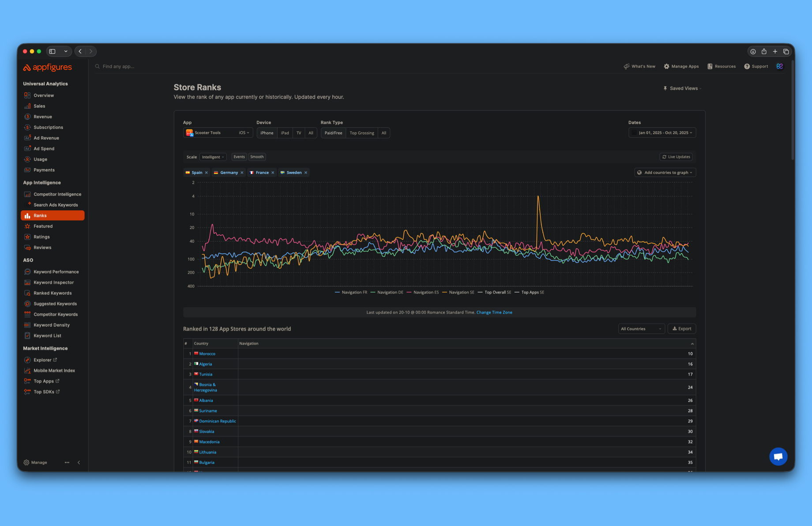The width and height of the screenshot is (812, 526).
Task: Click the Export button
Action: click(x=681, y=329)
